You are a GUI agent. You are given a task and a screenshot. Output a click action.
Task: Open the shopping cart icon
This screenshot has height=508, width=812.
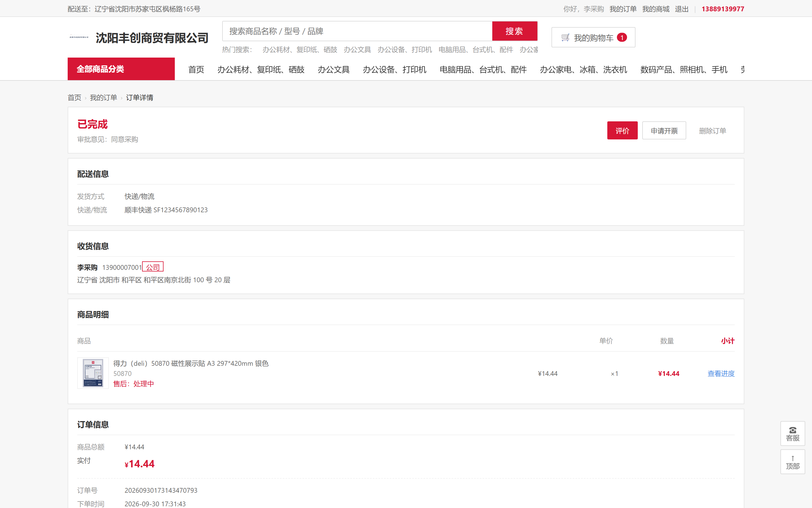click(x=565, y=38)
